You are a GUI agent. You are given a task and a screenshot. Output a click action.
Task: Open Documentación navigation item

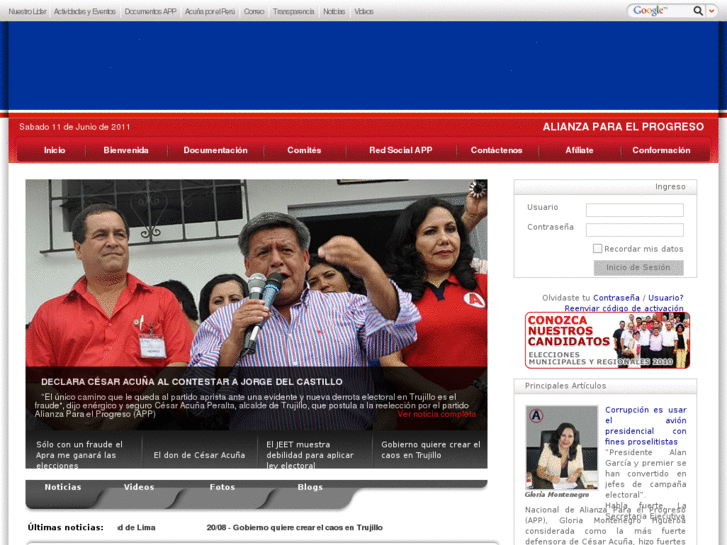tap(216, 150)
